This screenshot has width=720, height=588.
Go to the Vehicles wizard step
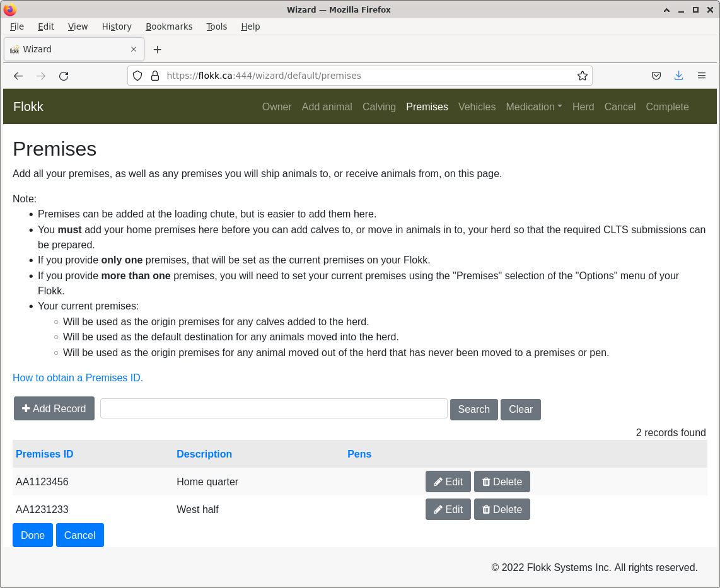click(477, 107)
